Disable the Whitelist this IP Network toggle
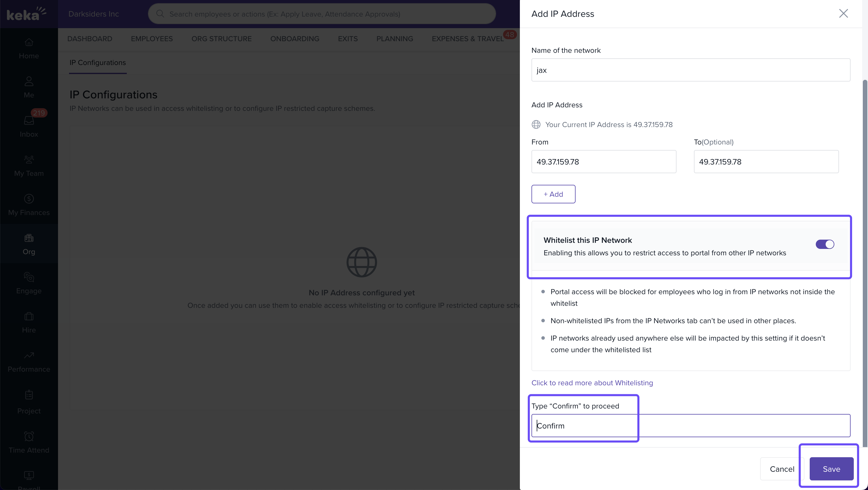 click(824, 244)
